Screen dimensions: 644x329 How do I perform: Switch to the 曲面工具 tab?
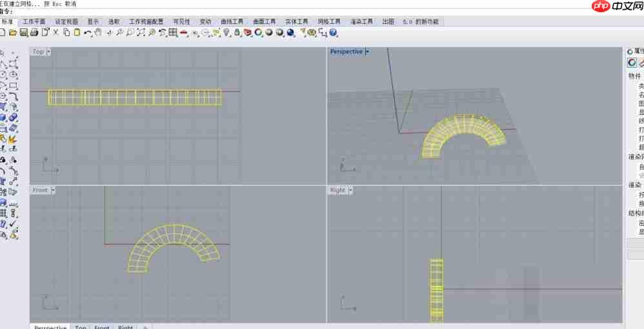click(x=265, y=22)
